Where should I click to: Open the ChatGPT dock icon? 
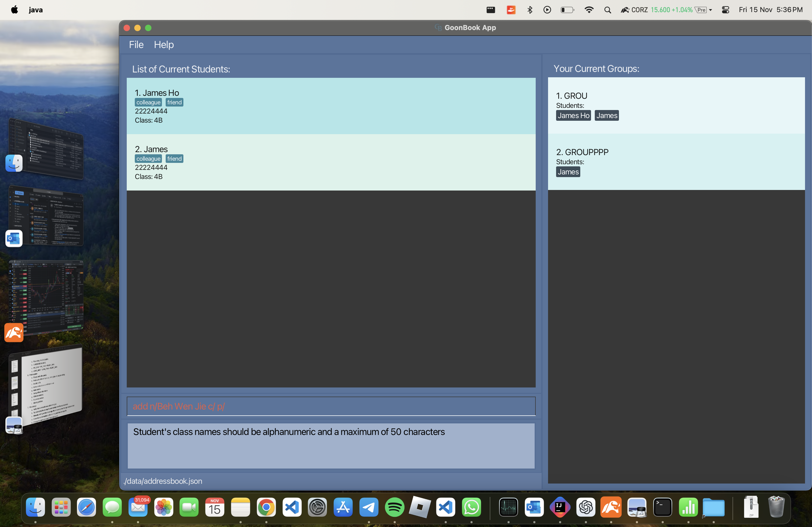click(585, 507)
